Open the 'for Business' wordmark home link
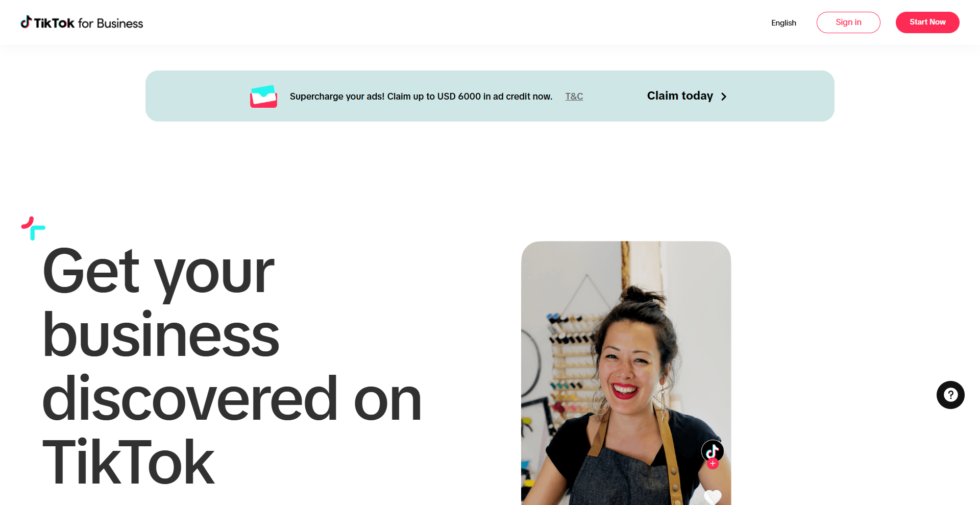Viewport: 980px width, 505px height. (x=110, y=23)
